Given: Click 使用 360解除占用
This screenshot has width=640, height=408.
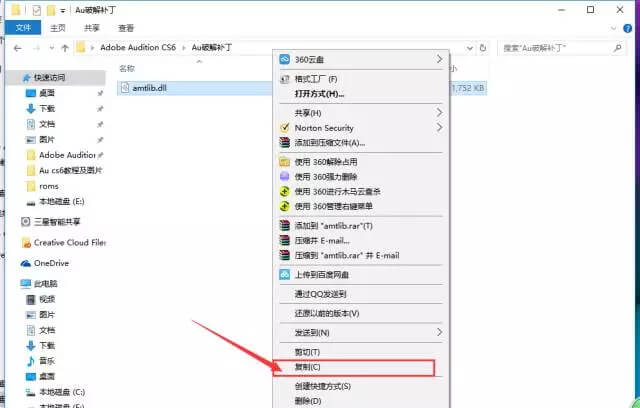Looking at the screenshot, I should [361, 162].
